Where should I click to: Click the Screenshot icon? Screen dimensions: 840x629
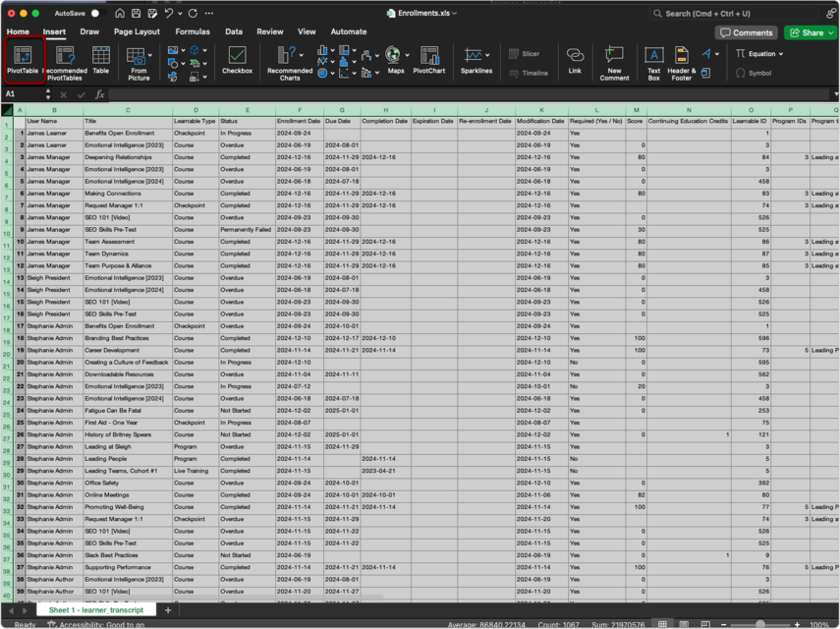pos(195,78)
